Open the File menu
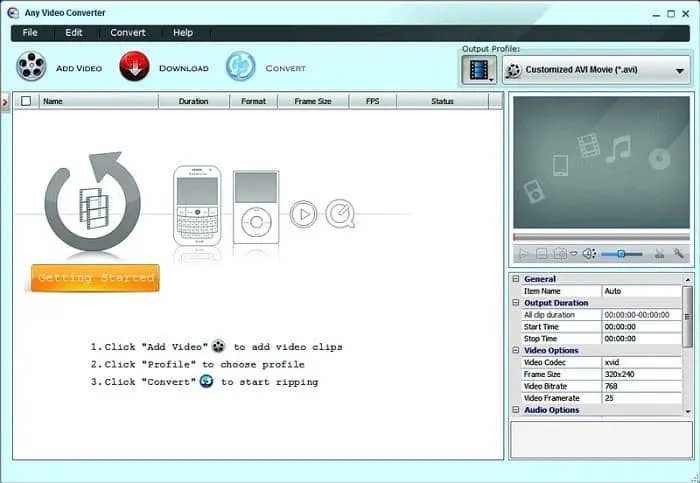700x483 pixels. (30, 33)
